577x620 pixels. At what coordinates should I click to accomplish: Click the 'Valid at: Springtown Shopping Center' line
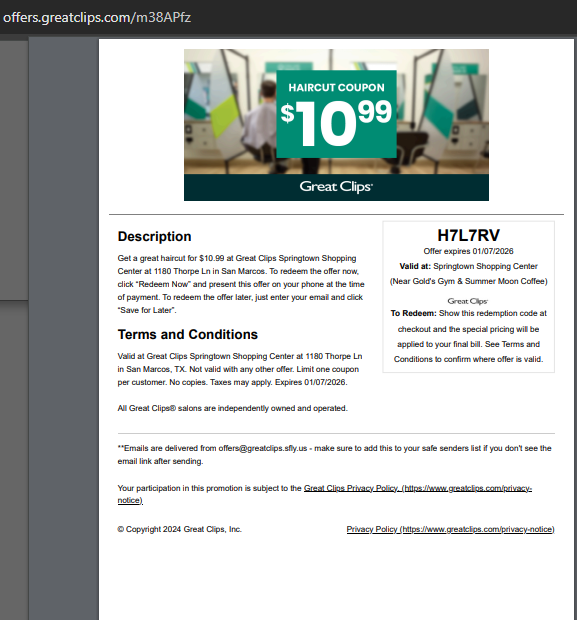(x=468, y=266)
